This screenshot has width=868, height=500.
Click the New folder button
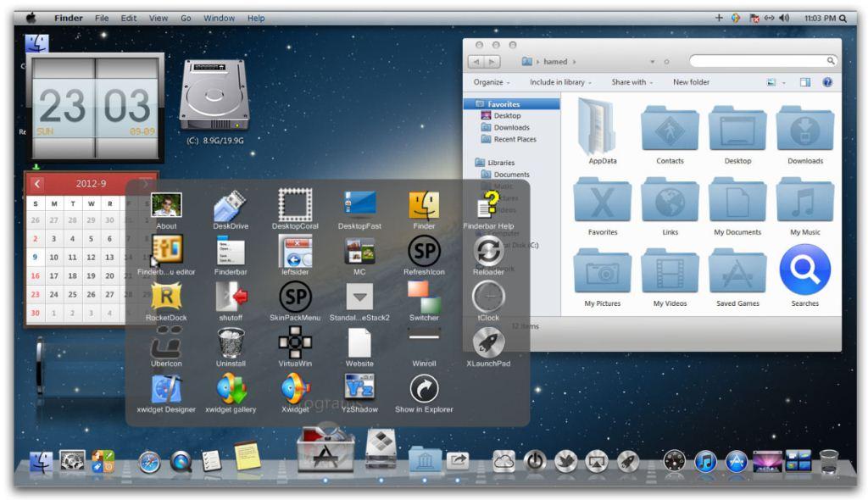click(x=692, y=81)
